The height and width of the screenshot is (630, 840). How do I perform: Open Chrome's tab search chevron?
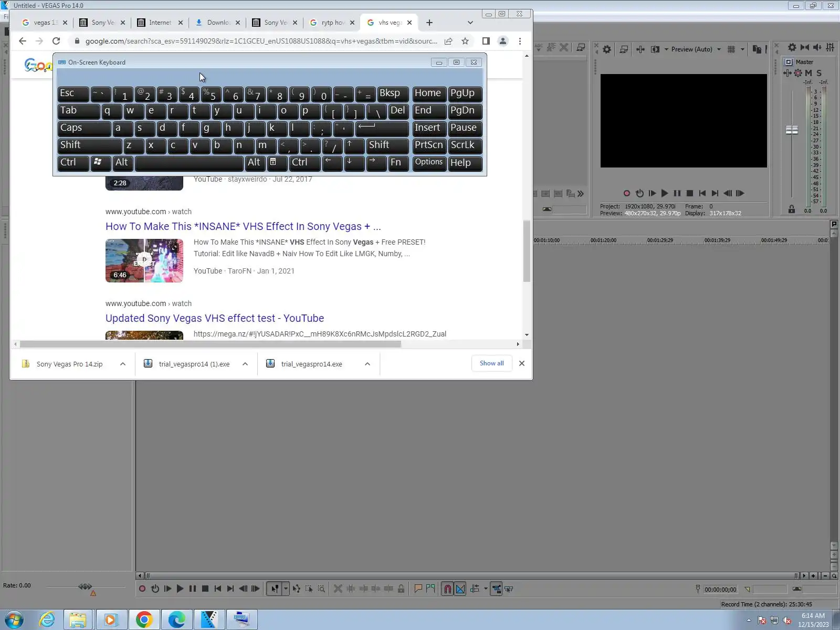coord(470,23)
